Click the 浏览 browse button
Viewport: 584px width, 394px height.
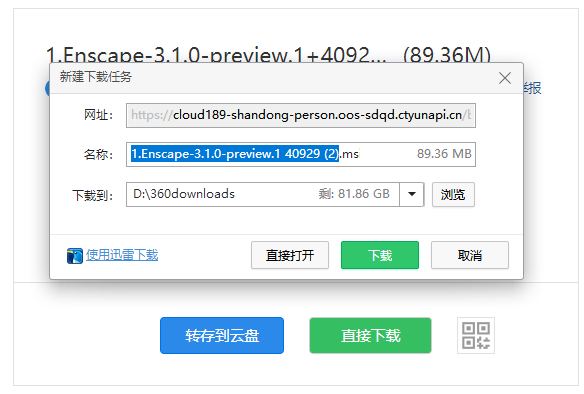pos(453,194)
